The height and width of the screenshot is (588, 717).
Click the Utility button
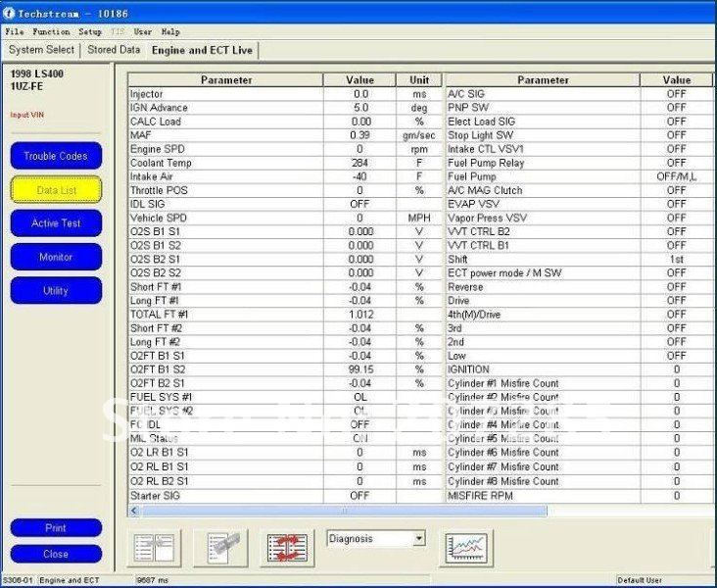tap(56, 290)
